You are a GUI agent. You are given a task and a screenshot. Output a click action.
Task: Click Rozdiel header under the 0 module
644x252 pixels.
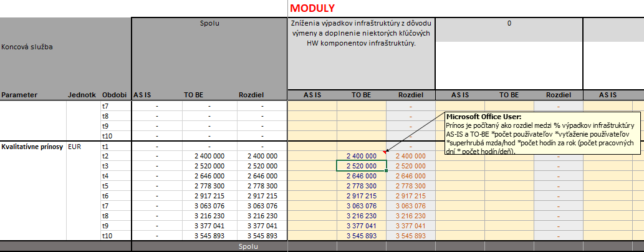pyautogui.click(x=558, y=95)
